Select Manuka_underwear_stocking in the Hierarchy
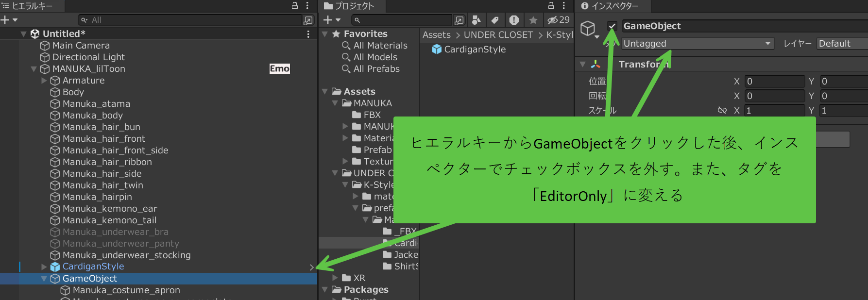 coord(126,255)
